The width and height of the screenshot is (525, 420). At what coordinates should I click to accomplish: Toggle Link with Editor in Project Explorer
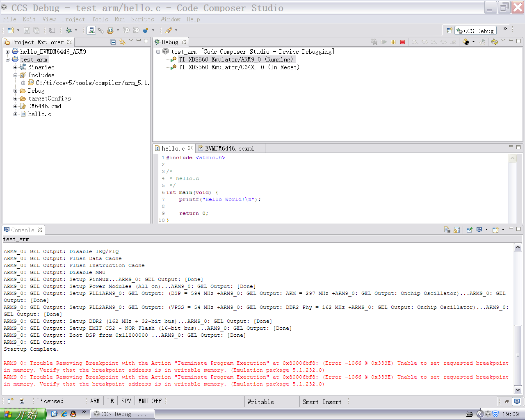click(x=122, y=42)
